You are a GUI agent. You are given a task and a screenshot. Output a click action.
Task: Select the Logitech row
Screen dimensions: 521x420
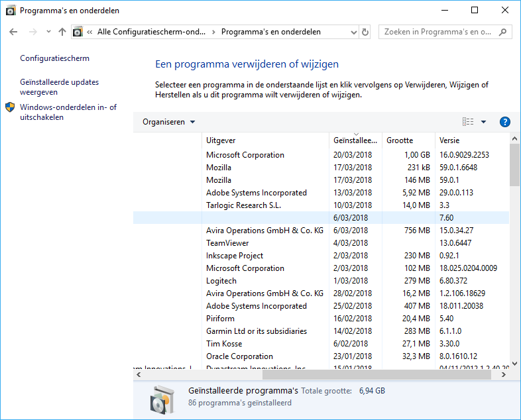click(x=321, y=281)
